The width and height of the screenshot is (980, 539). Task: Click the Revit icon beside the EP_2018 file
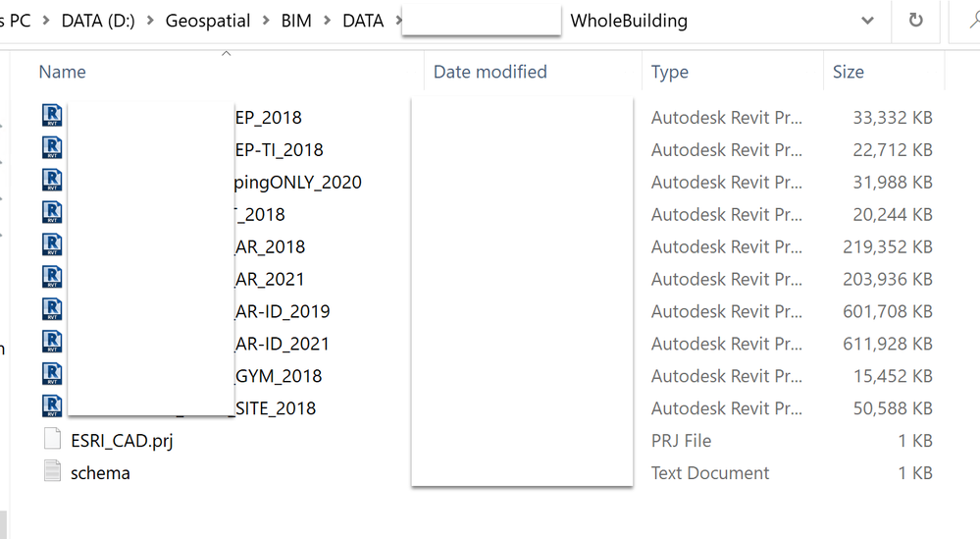coord(53,117)
